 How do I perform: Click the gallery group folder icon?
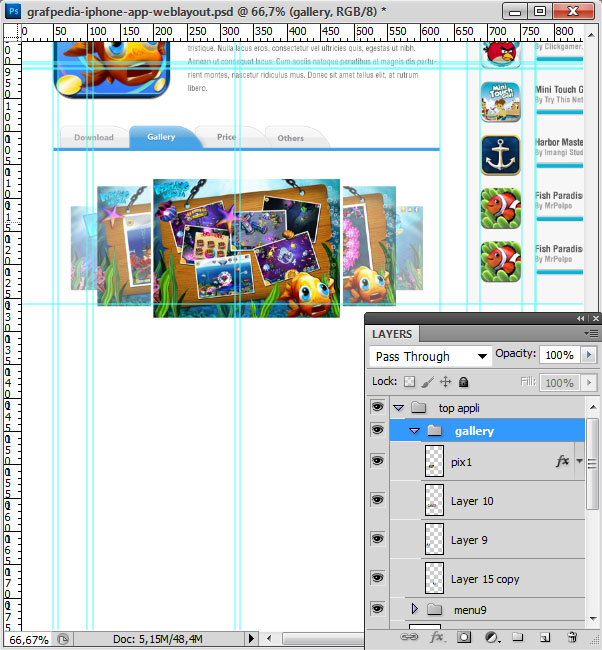(435, 430)
